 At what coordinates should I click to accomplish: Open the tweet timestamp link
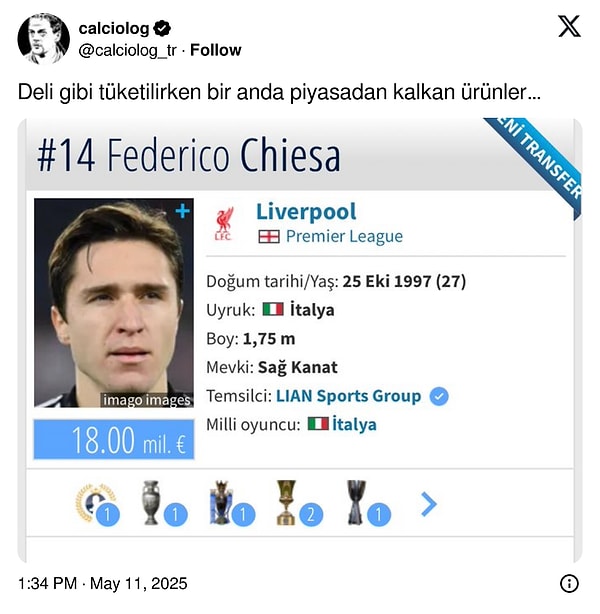coord(102,584)
